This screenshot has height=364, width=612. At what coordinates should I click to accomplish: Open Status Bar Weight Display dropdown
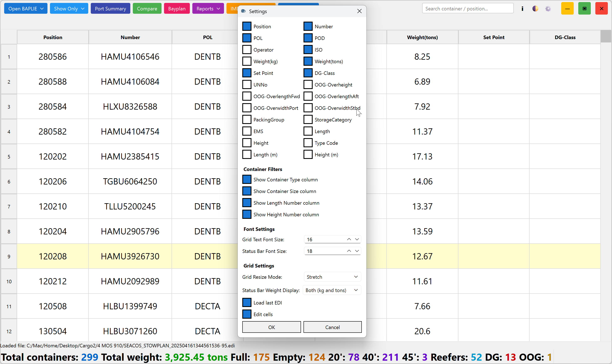[x=332, y=290]
